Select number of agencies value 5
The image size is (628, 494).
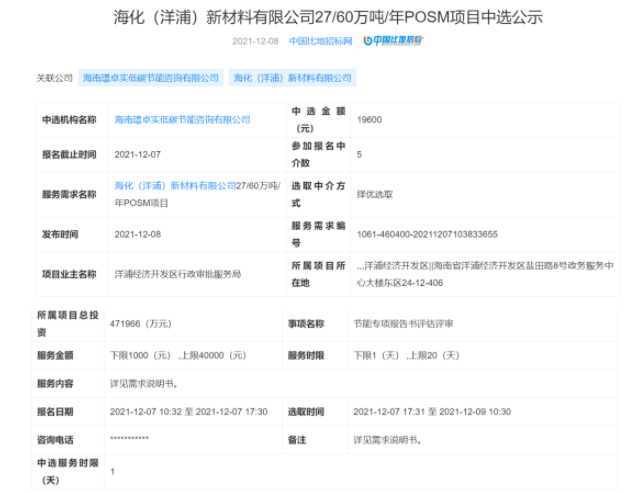pos(359,154)
